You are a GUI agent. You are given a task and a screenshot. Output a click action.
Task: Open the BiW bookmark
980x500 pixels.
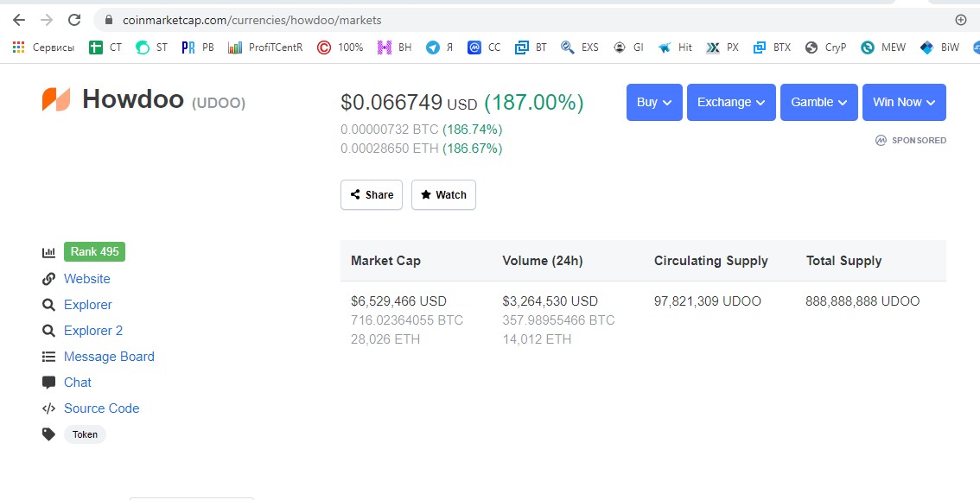click(x=939, y=47)
